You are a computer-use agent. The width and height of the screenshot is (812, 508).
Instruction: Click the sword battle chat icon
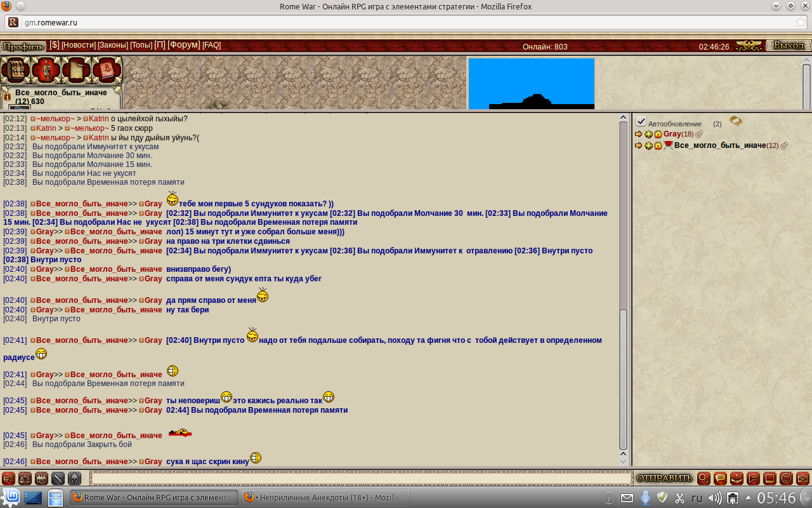[58, 478]
